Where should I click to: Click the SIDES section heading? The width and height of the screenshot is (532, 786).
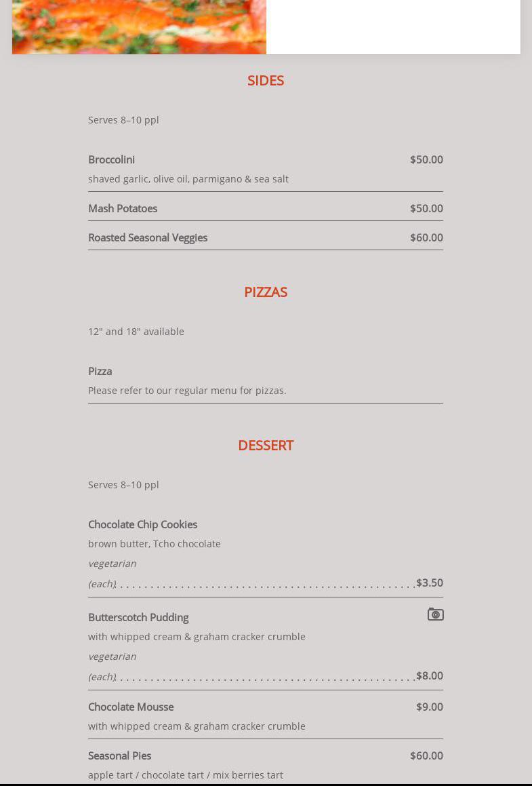coord(266,81)
